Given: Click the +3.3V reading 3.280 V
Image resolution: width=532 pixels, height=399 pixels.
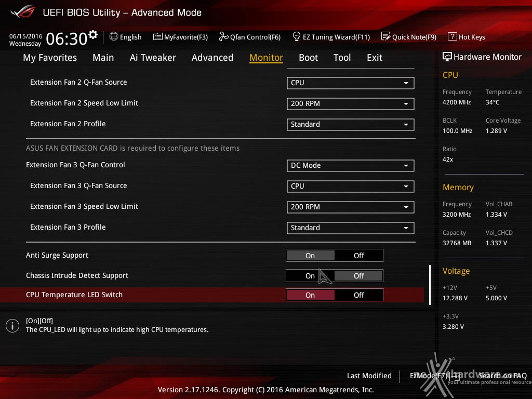Looking at the screenshot, I should click(453, 326).
